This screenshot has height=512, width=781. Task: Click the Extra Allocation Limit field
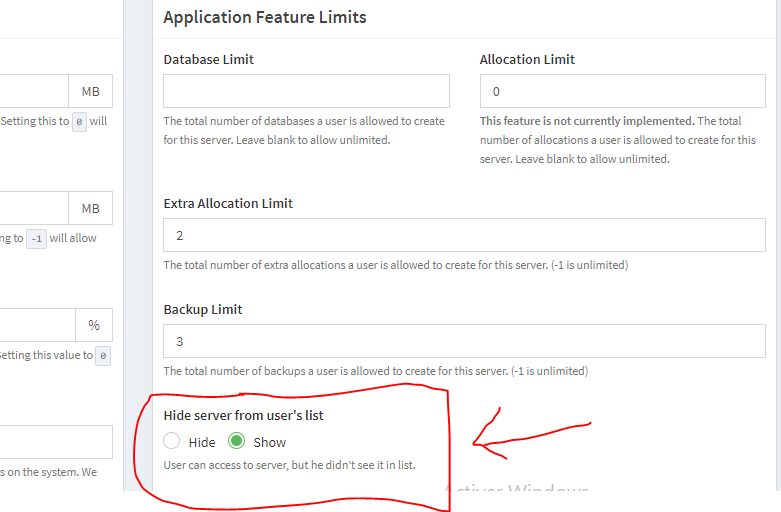464,235
